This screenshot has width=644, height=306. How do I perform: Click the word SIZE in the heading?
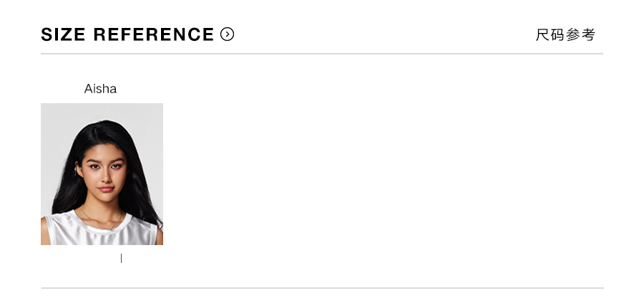click(x=64, y=34)
